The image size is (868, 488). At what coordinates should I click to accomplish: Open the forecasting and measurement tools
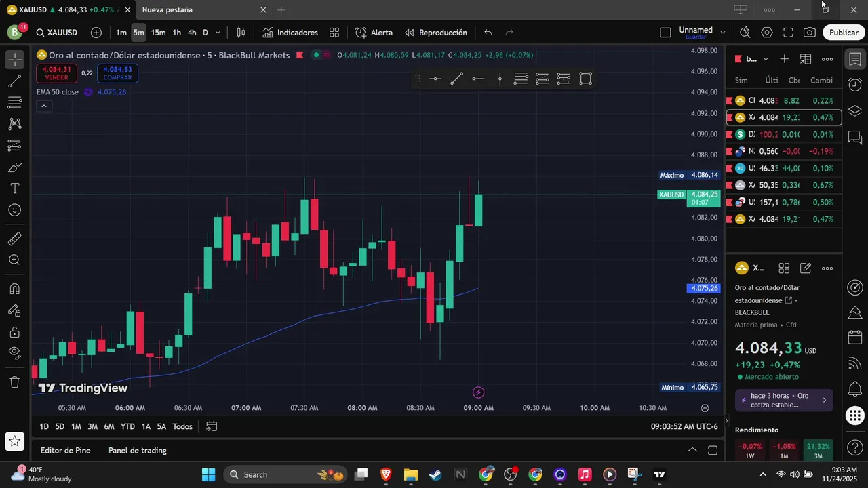tap(14, 146)
